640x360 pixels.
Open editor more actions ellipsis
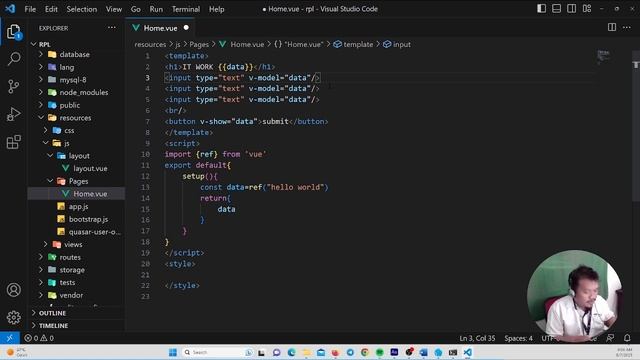coord(627,27)
